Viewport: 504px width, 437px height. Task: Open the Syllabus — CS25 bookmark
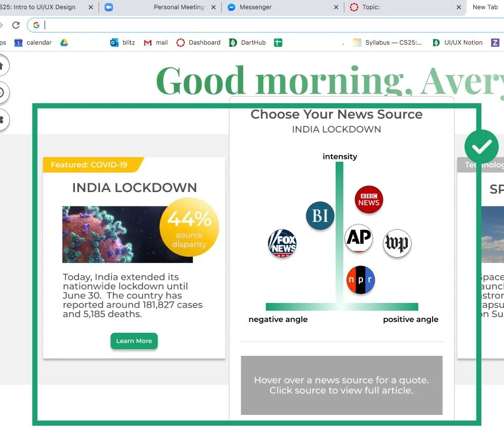pos(387,43)
